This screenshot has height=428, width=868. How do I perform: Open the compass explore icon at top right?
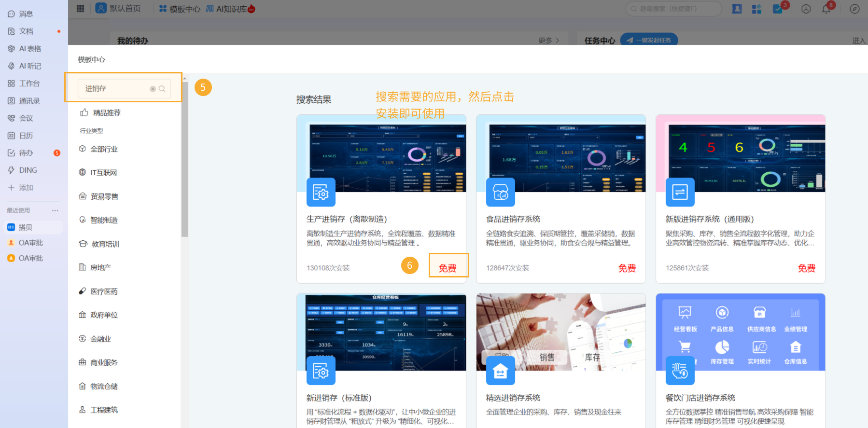[x=854, y=9]
